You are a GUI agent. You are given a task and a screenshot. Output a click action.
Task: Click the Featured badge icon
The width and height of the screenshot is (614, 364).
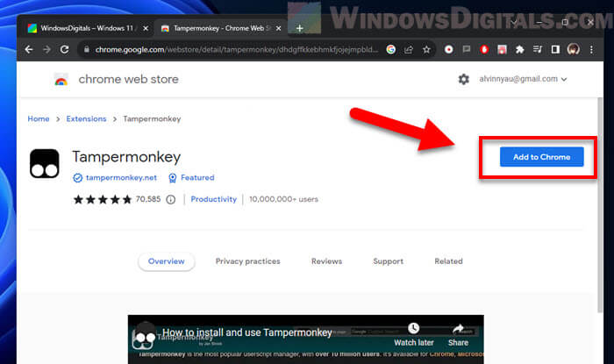pos(172,178)
